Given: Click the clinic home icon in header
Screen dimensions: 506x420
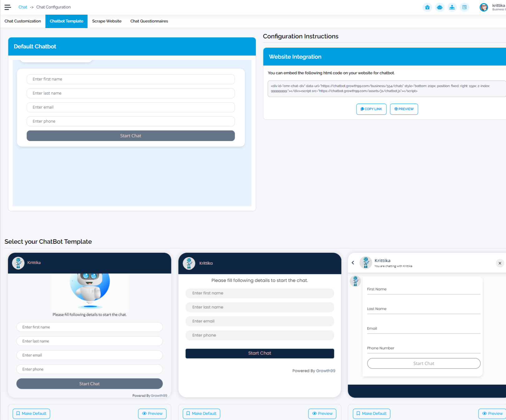Looking at the screenshot, I should [427, 7].
